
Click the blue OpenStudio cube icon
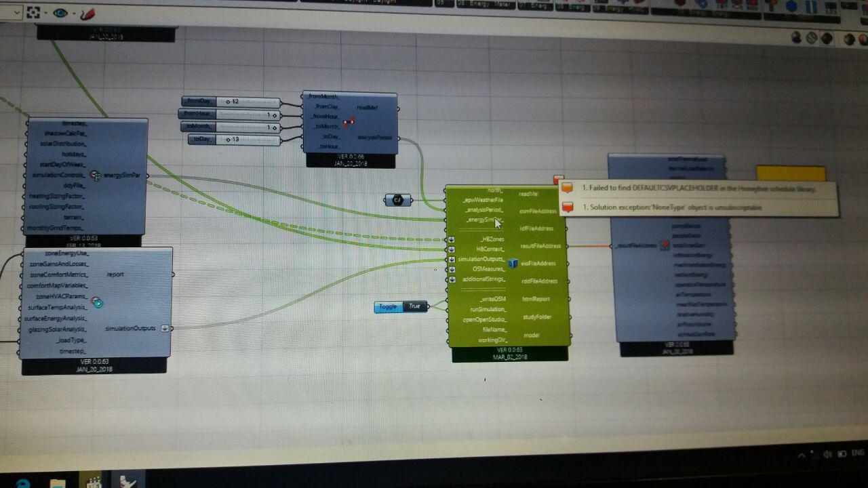tap(513, 264)
